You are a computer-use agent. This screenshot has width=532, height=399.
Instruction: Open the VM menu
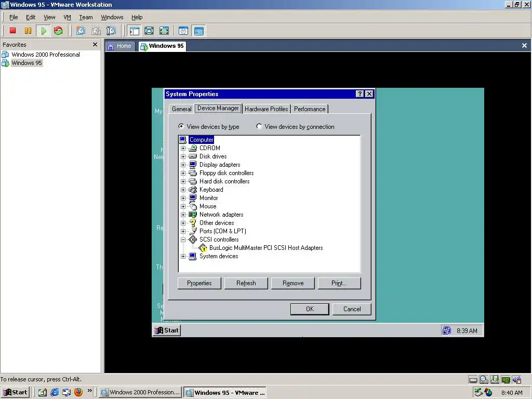point(67,17)
